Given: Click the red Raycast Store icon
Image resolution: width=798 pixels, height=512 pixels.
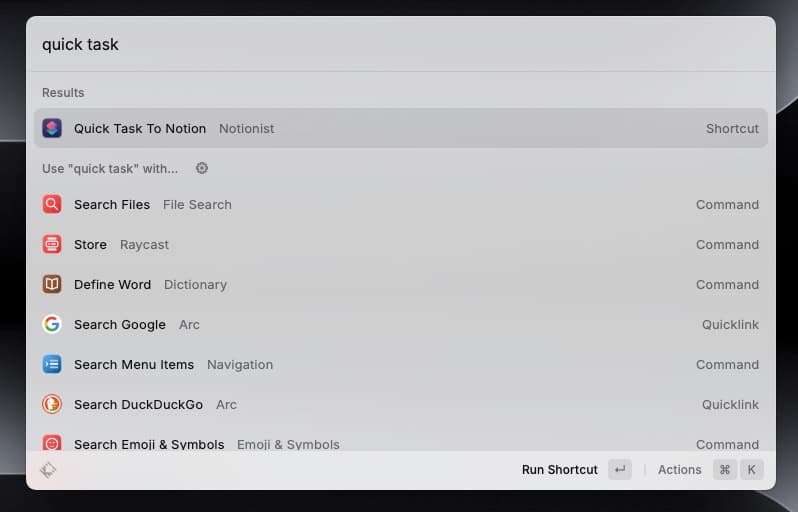Looking at the screenshot, I should pyautogui.click(x=52, y=244).
